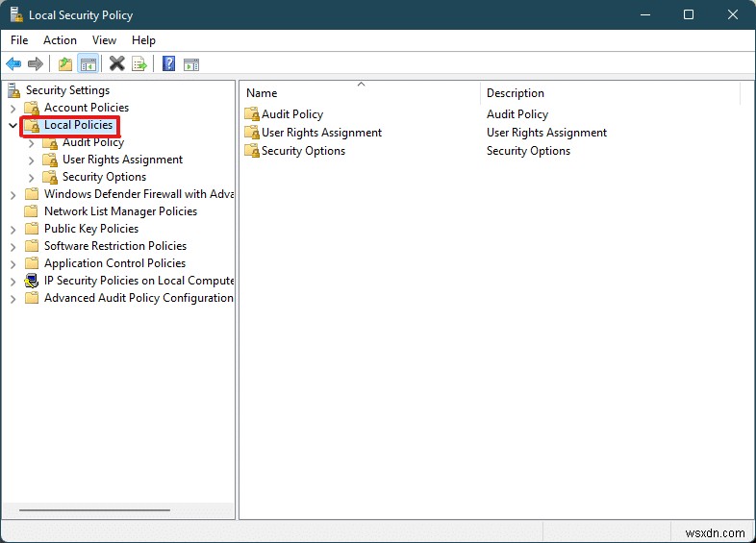
Task: Open the View menu
Action: (104, 40)
